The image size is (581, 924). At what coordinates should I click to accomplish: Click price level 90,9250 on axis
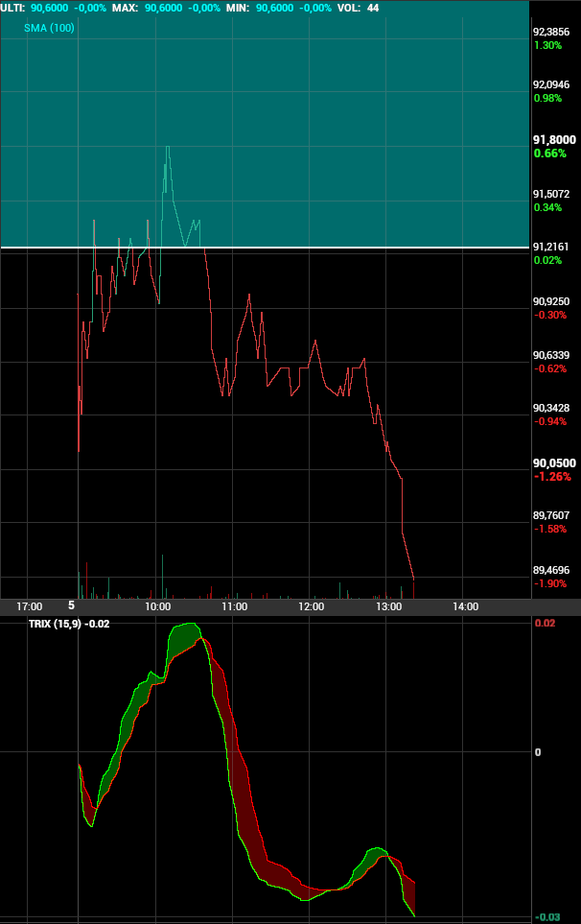point(551,301)
